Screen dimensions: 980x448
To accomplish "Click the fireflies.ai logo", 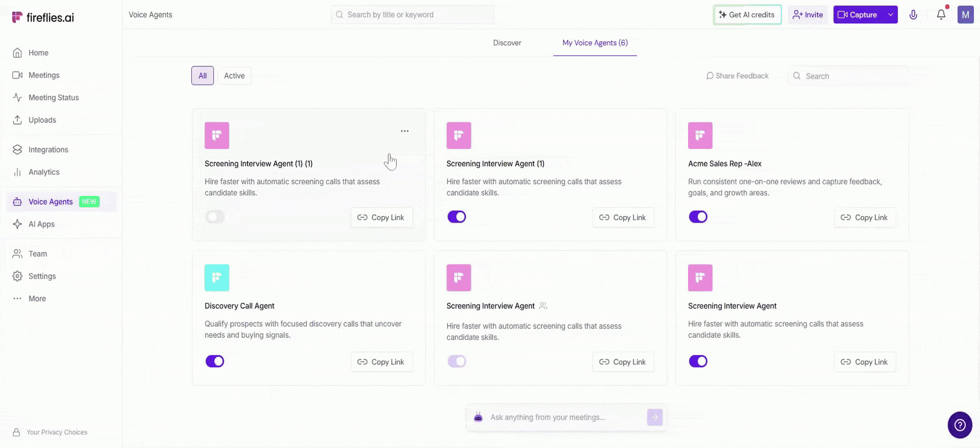I will [x=43, y=17].
